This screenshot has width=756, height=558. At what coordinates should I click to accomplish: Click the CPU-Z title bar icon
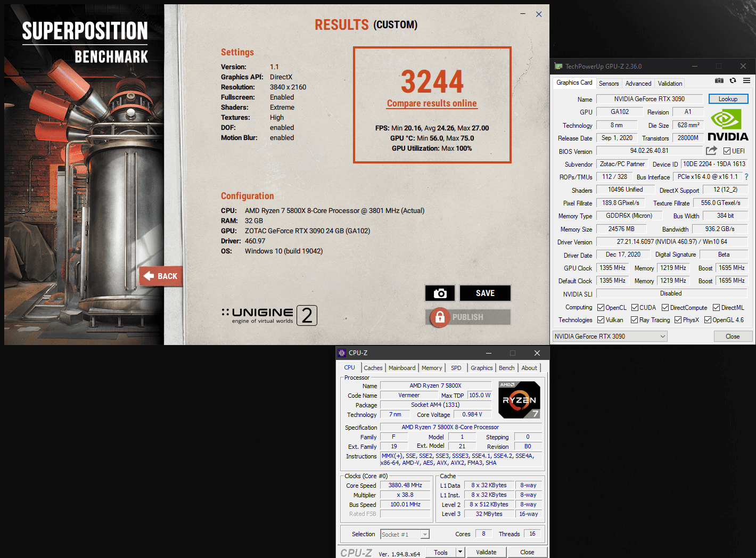[342, 353]
